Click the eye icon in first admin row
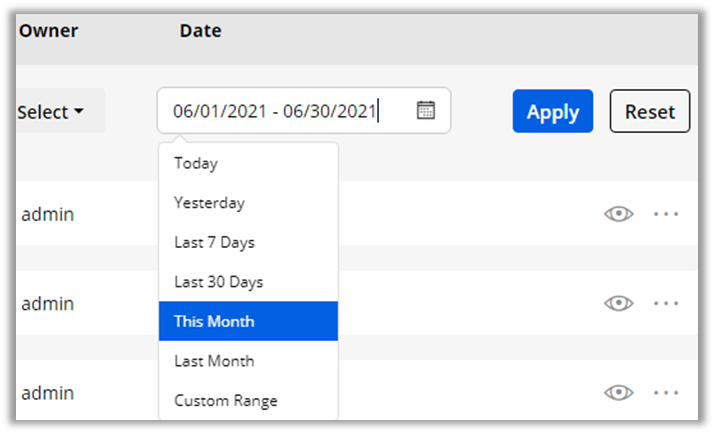This screenshot has height=434, width=715. (619, 214)
